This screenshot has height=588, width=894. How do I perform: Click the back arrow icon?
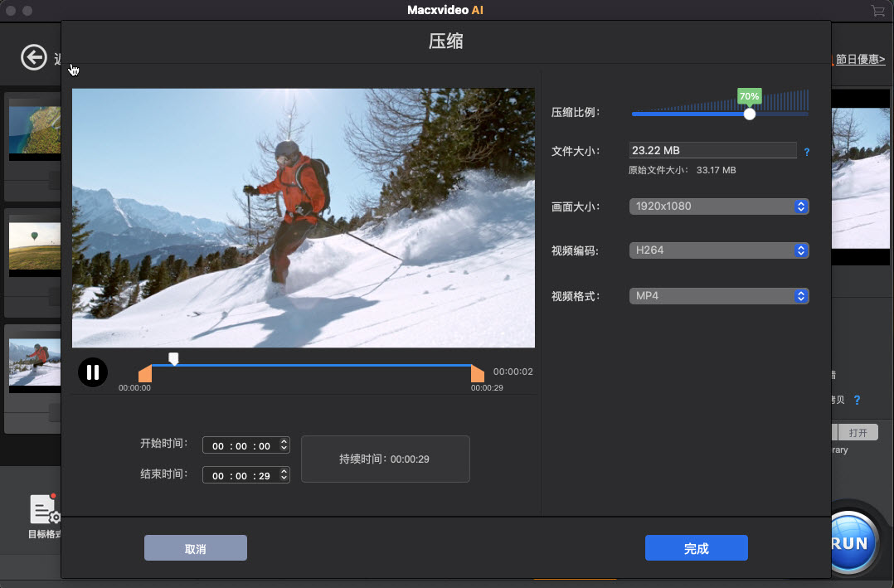click(33, 57)
